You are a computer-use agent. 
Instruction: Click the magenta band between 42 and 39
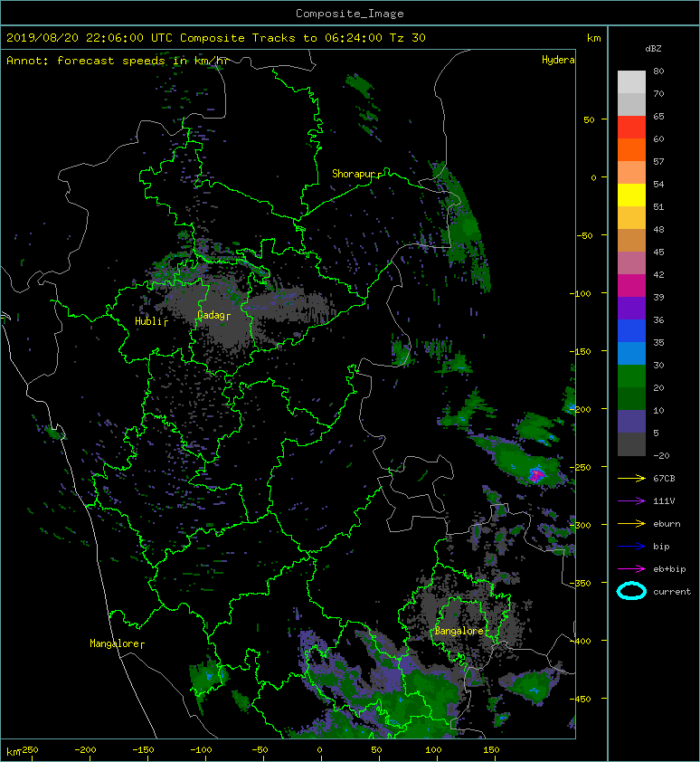631,285
